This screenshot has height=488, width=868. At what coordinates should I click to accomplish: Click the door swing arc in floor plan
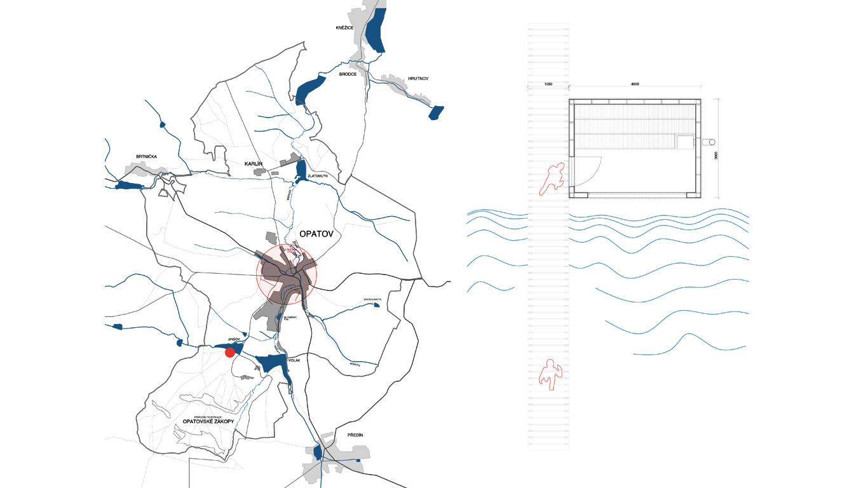pos(589,168)
